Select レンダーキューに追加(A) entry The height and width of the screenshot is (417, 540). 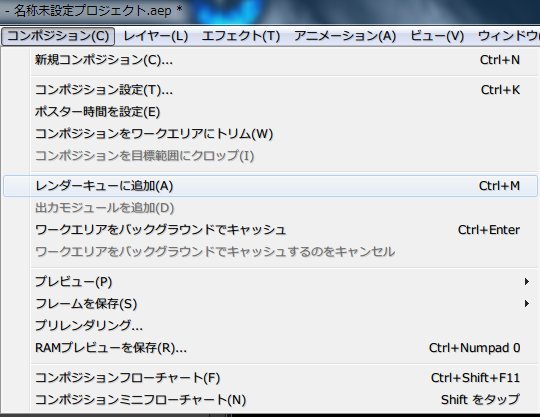(x=270, y=186)
